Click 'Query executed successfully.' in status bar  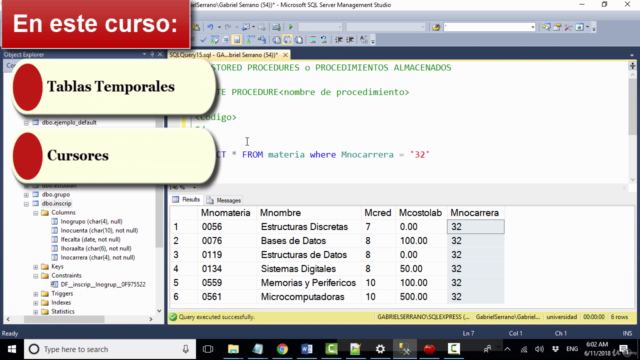216,317
